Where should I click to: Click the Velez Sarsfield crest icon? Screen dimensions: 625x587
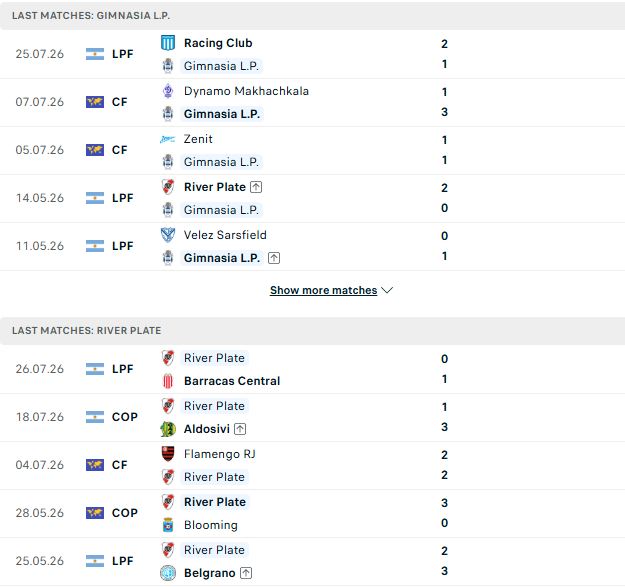[x=168, y=235]
